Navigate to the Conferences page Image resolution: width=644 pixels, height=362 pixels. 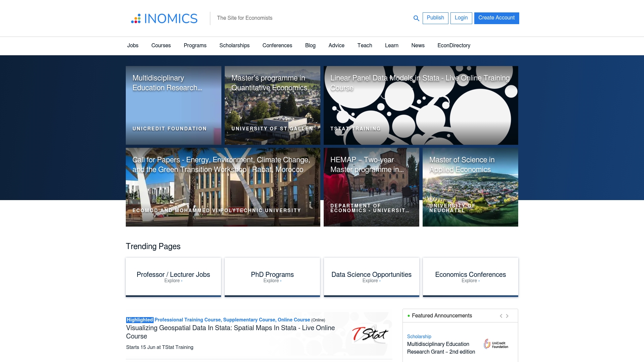(277, 46)
